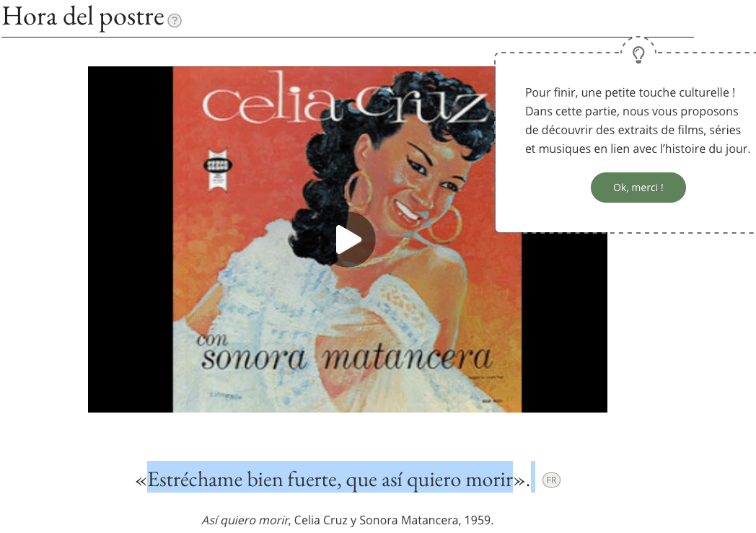
Task: Dismiss the tip with Ok, merci !
Action: click(x=638, y=188)
